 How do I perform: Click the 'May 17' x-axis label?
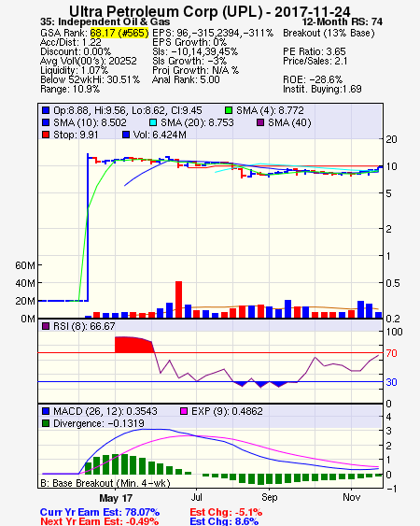pos(116,498)
